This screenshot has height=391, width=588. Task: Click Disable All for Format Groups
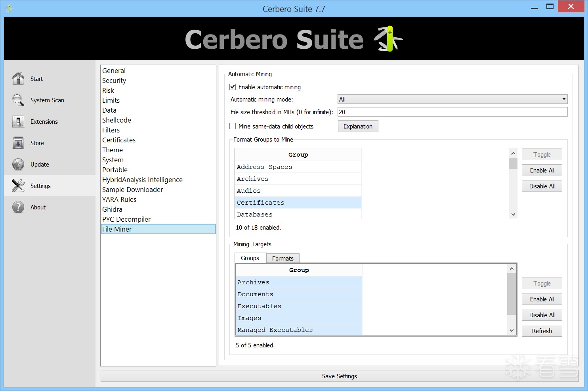coord(542,186)
